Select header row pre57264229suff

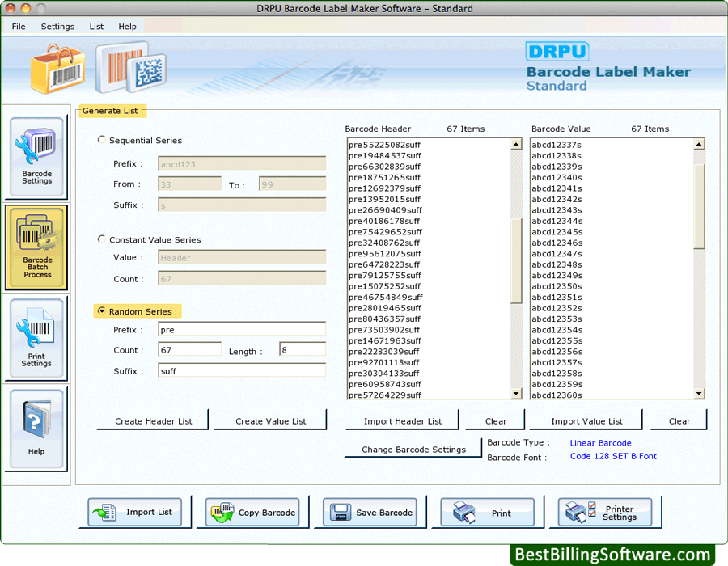[429, 395]
